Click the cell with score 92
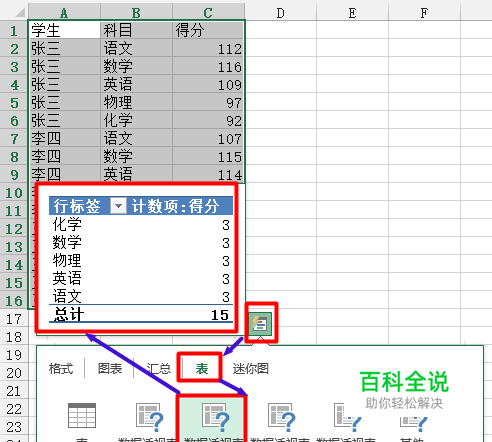Viewport: 492px width, 442px height. pyautogui.click(x=208, y=121)
